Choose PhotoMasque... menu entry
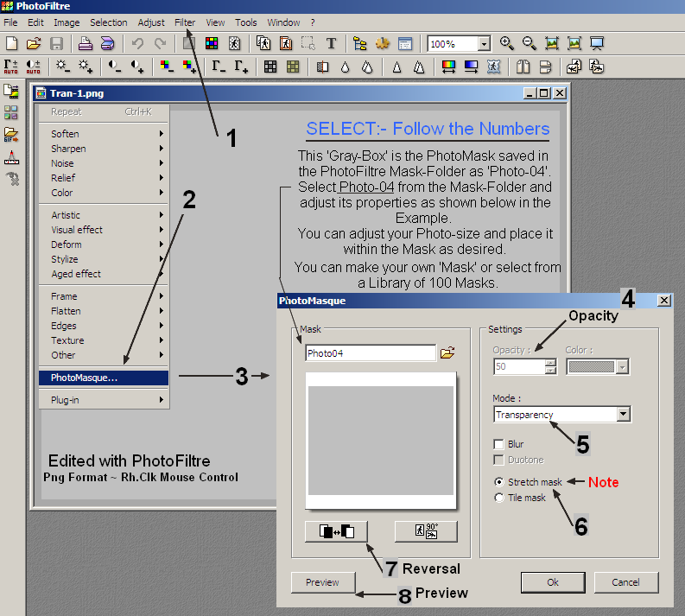This screenshot has height=616, width=685. coord(104,378)
